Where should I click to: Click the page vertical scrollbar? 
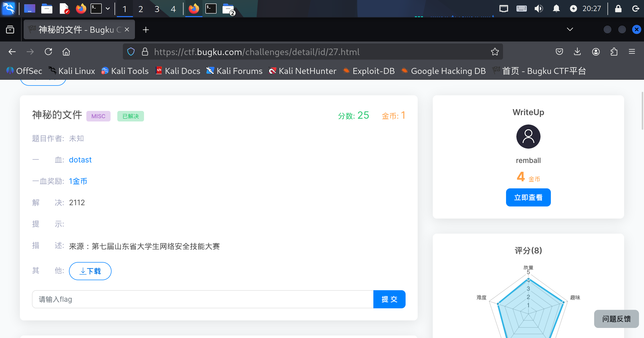pyautogui.click(x=642, y=111)
